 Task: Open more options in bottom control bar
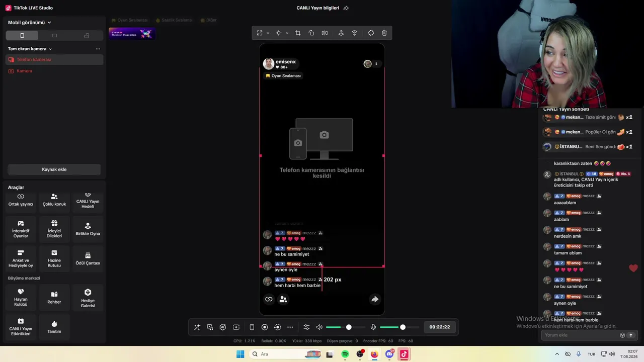290,327
